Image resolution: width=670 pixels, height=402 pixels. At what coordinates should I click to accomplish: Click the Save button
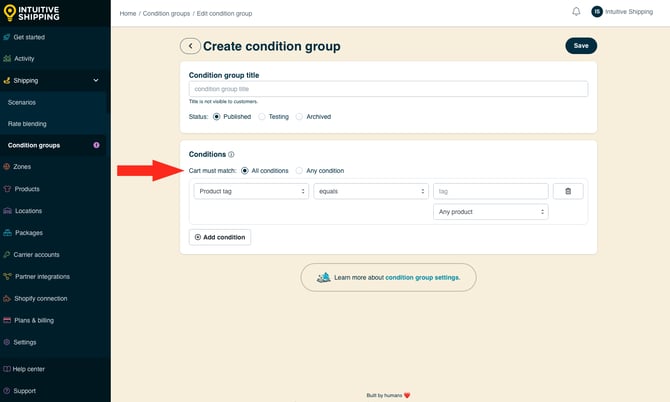click(x=581, y=46)
